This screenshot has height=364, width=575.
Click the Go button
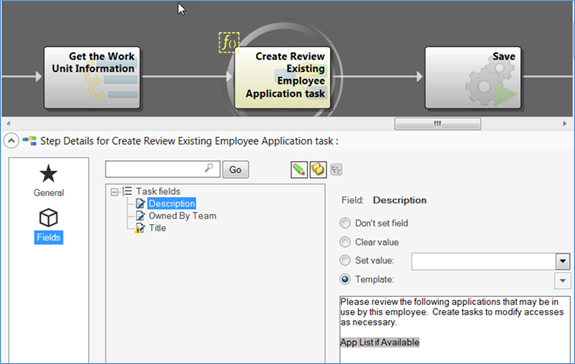pos(235,170)
